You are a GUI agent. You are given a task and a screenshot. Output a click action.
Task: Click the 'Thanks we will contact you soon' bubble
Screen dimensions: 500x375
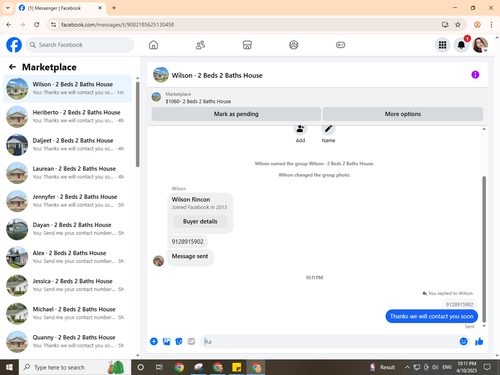432,316
